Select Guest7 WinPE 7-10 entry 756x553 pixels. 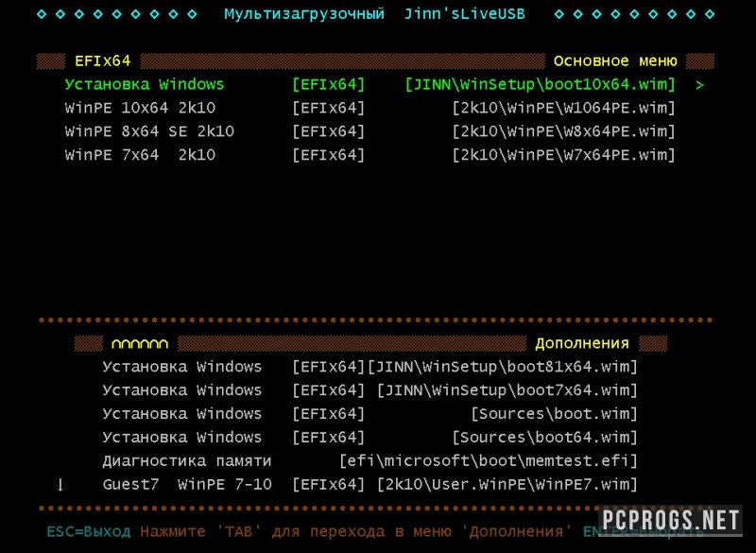pyautogui.click(x=369, y=484)
